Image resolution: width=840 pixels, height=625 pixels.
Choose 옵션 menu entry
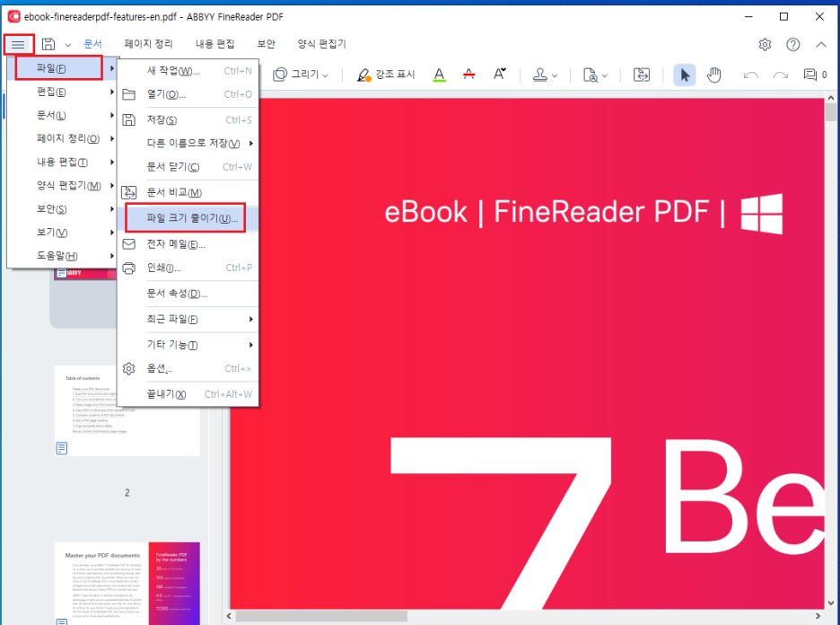pos(188,368)
